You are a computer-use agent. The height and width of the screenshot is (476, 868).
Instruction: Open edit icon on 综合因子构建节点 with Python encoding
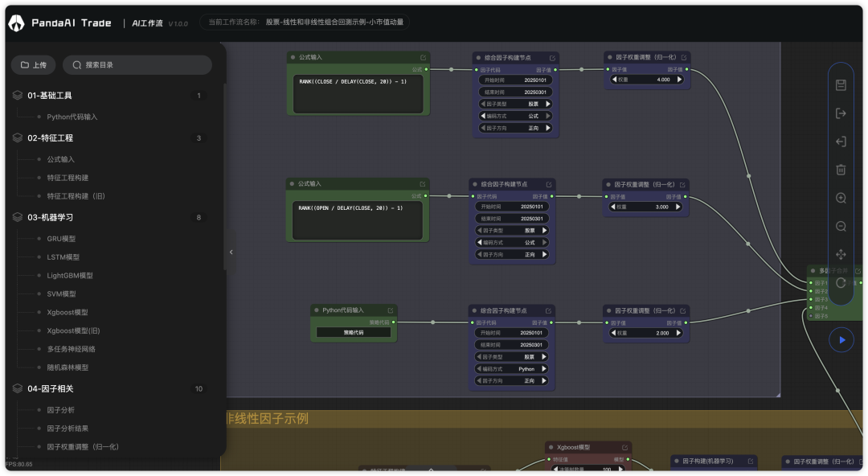pyautogui.click(x=548, y=311)
